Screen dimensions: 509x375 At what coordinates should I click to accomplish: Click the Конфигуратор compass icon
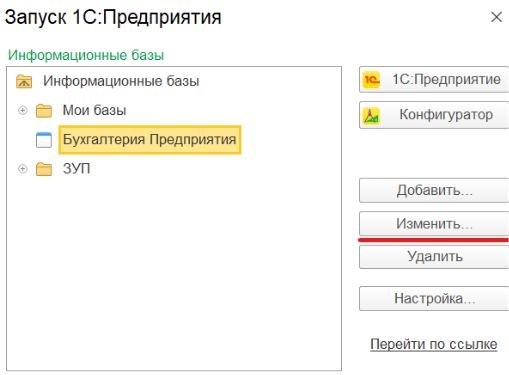point(371,115)
